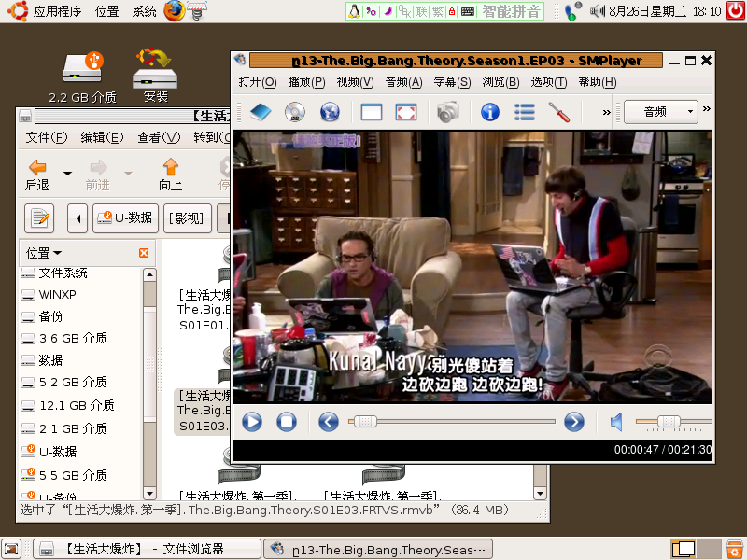747x560 pixels.
Task: Rewind using the left arrow button
Action: (329, 422)
